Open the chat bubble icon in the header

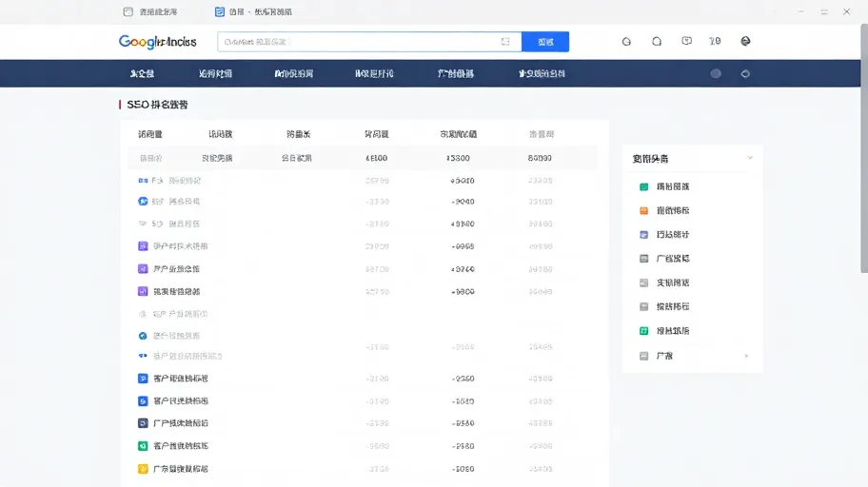tap(657, 41)
